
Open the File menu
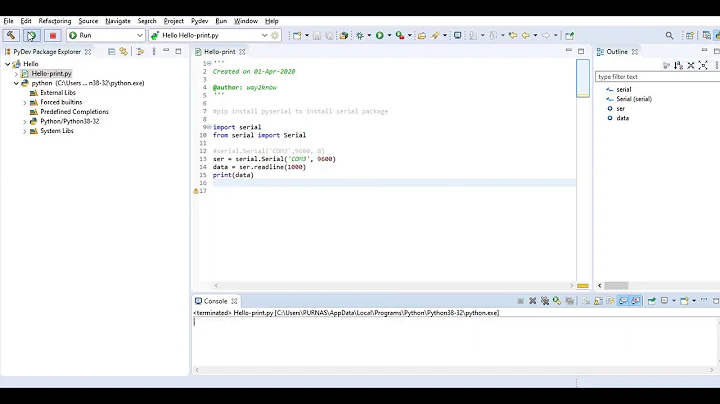[x=8, y=21]
